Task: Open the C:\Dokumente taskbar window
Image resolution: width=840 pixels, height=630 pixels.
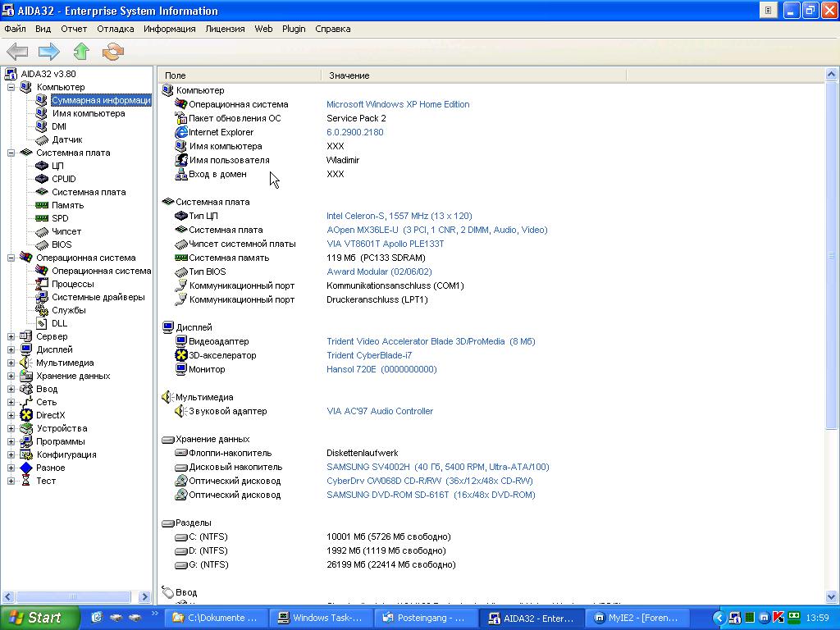Action: tap(216, 619)
